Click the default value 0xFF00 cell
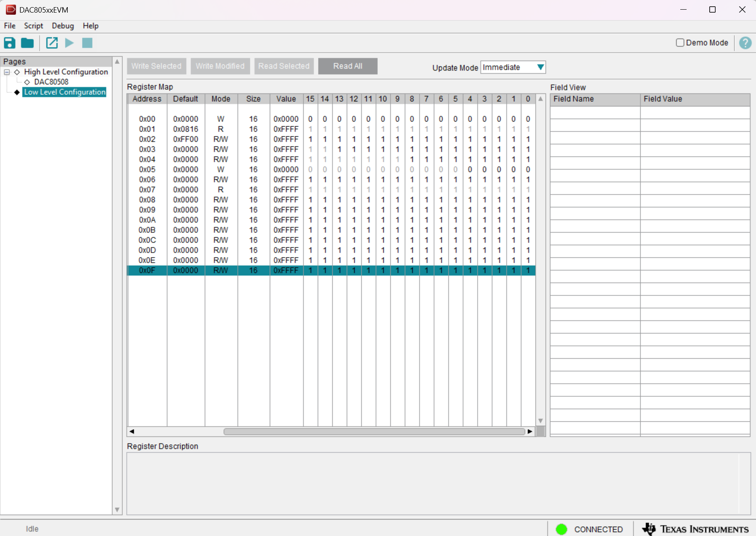This screenshot has height=536, width=756. point(186,139)
